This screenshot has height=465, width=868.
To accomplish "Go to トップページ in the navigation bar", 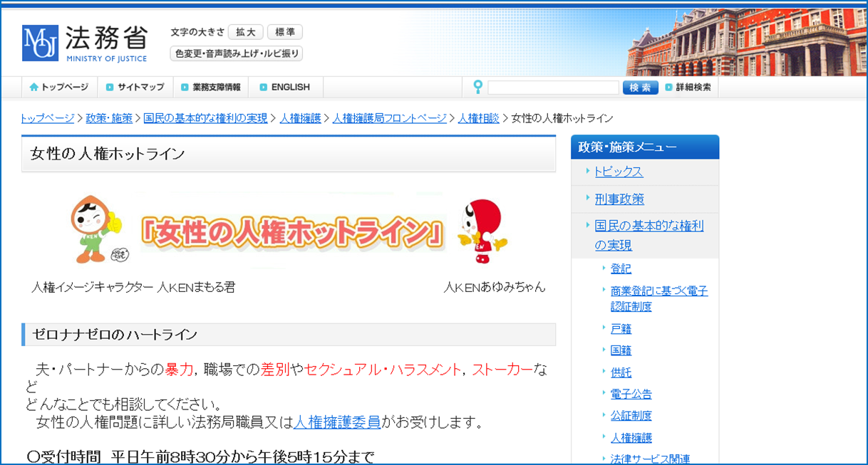I will (59, 87).
